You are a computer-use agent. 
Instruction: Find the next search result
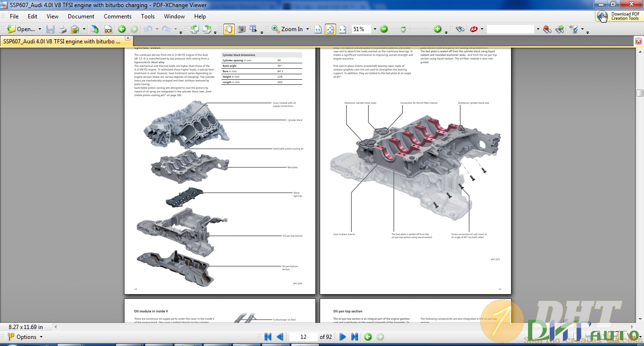click(x=560, y=29)
